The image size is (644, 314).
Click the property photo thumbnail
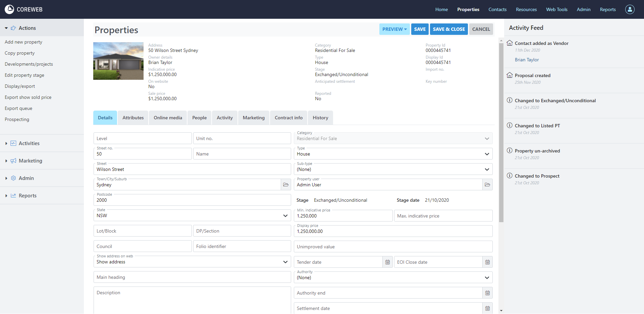[x=118, y=61]
